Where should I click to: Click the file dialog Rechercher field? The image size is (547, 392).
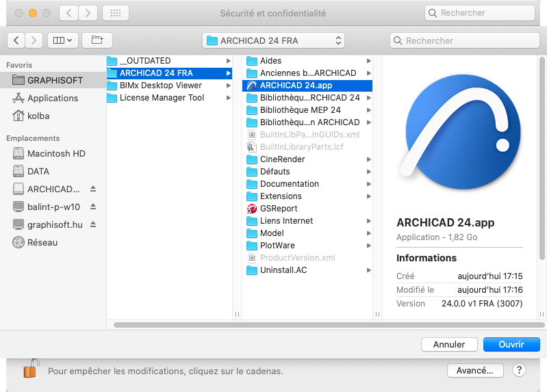[465, 40]
